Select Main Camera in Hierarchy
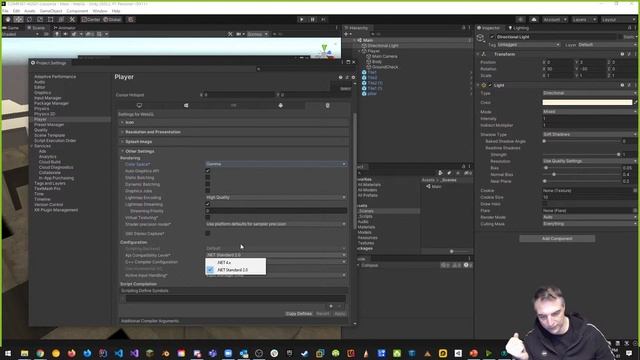Image resolution: width=640 pixels, height=360 pixels. pos(384,56)
